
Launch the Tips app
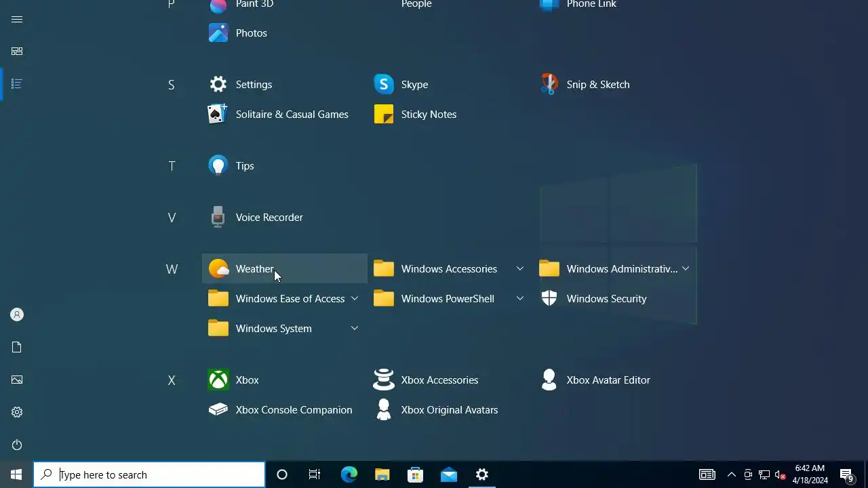(x=285, y=165)
